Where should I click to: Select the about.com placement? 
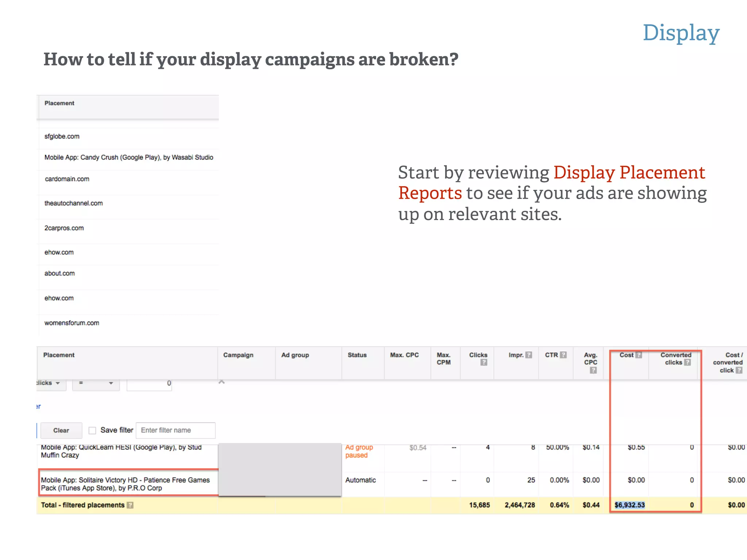(x=59, y=273)
